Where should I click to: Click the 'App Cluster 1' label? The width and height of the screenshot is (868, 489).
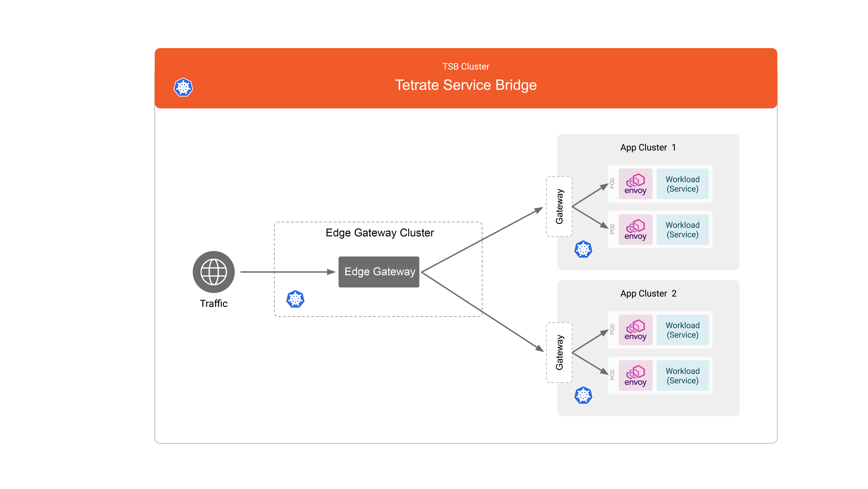(x=648, y=148)
